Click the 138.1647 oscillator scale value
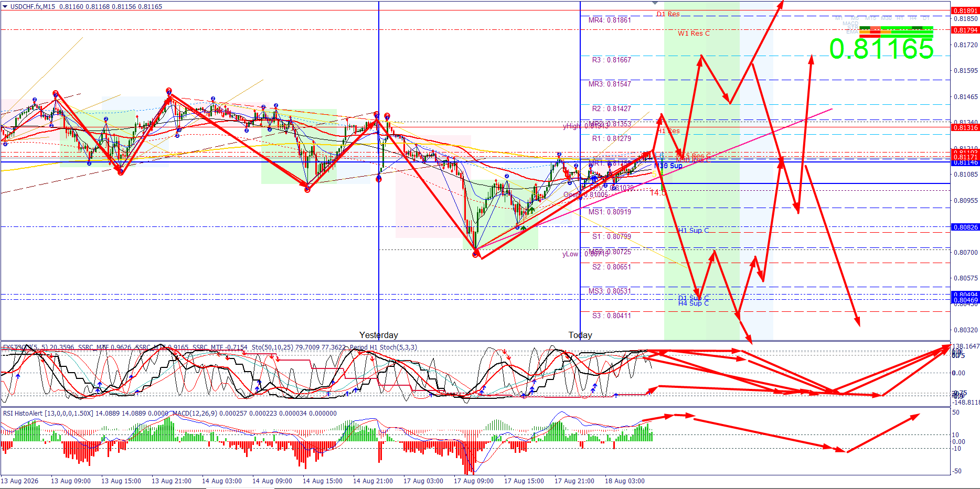This screenshot has height=489, width=980. pos(965,346)
